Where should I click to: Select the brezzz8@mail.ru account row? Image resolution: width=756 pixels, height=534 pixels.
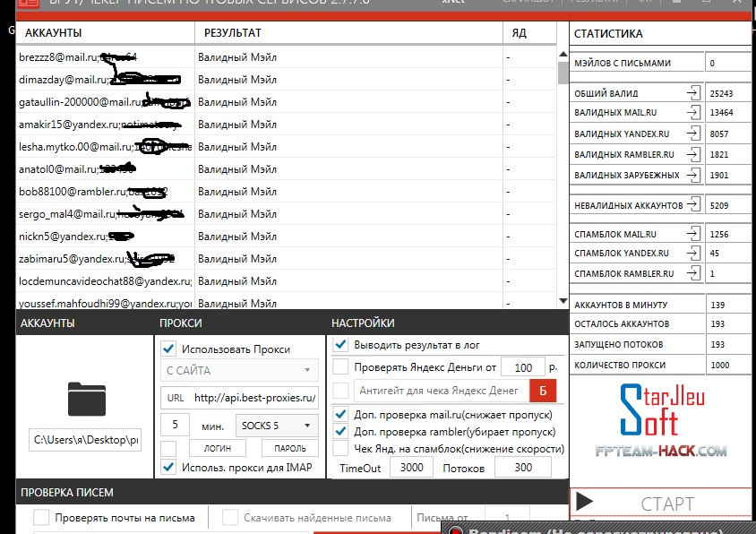point(286,57)
